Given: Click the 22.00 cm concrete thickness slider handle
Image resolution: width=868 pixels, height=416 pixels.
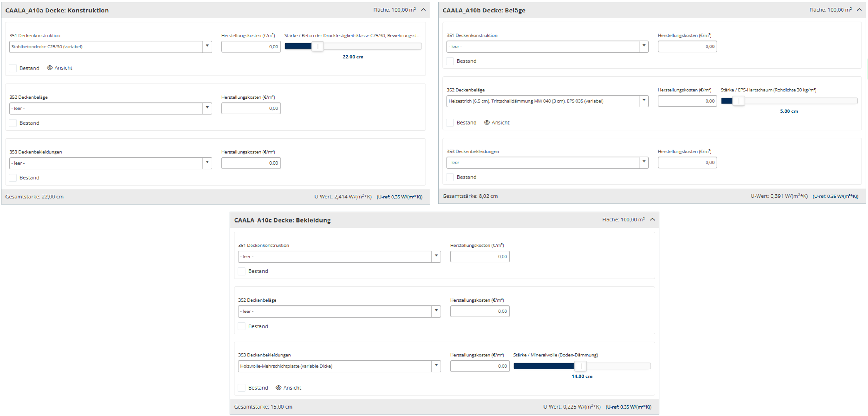Looking at the screenshot, I should point(318,46).
